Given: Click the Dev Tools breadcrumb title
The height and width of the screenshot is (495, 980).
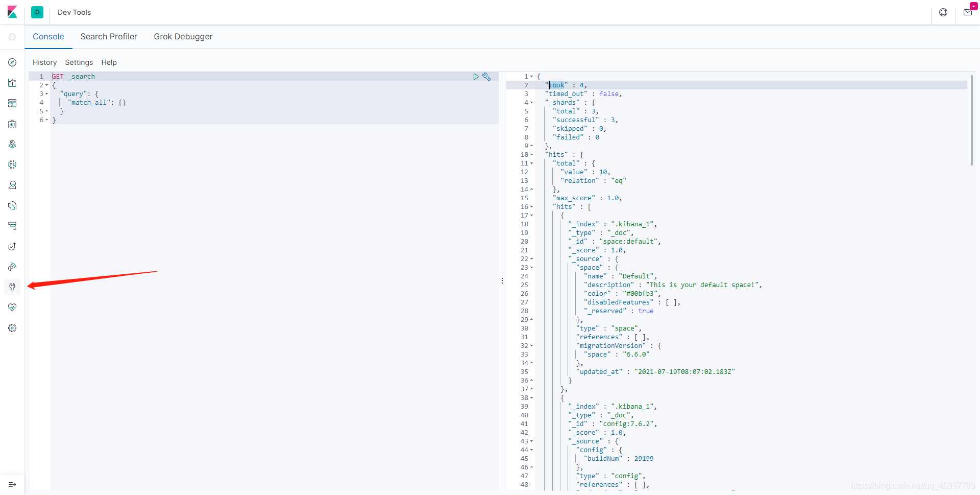Looking at the screenshot, I should click(x=74, y=12).
